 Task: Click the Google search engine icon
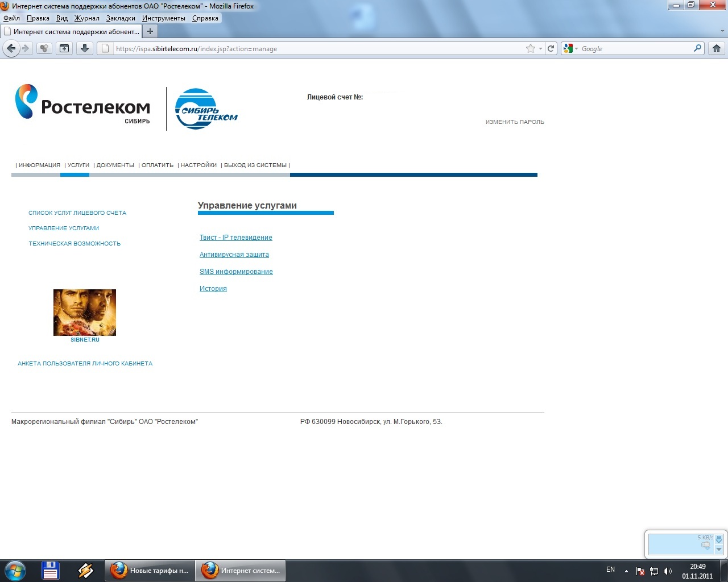click(568, 49)
